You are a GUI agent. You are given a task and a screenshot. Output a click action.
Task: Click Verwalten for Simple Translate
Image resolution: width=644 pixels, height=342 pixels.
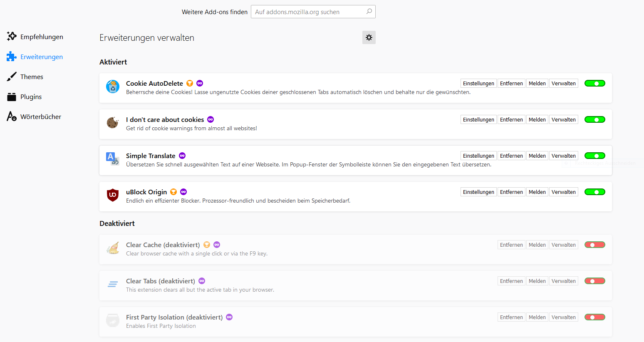563,156
